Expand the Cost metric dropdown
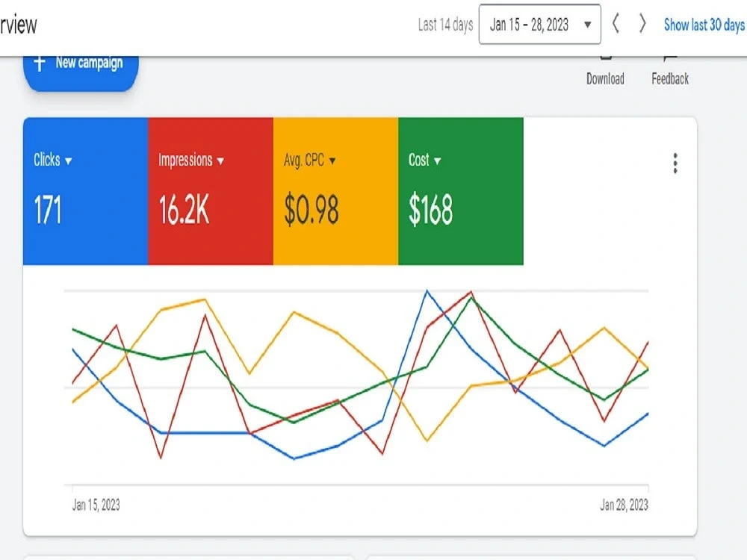Screen dimensions: 747x560 coord(424,160)
